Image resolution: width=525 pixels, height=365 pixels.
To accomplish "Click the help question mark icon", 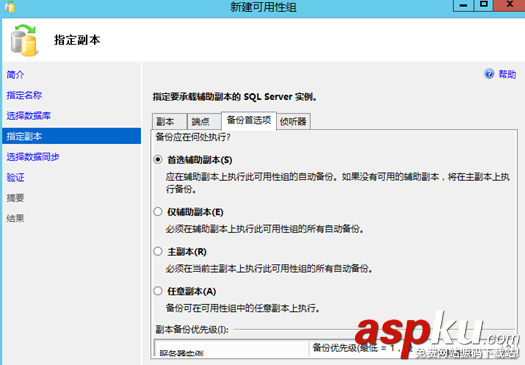I will click(489, 74).
